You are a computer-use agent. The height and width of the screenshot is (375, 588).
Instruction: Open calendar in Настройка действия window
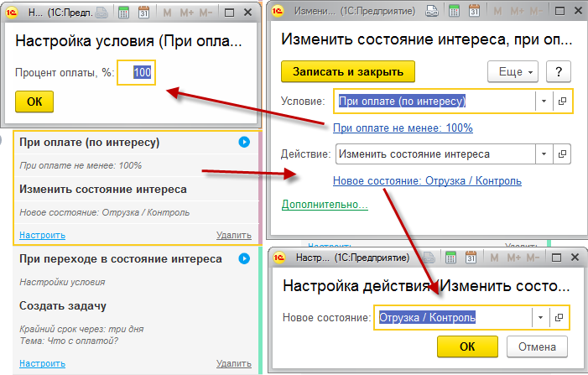[471, 258]
